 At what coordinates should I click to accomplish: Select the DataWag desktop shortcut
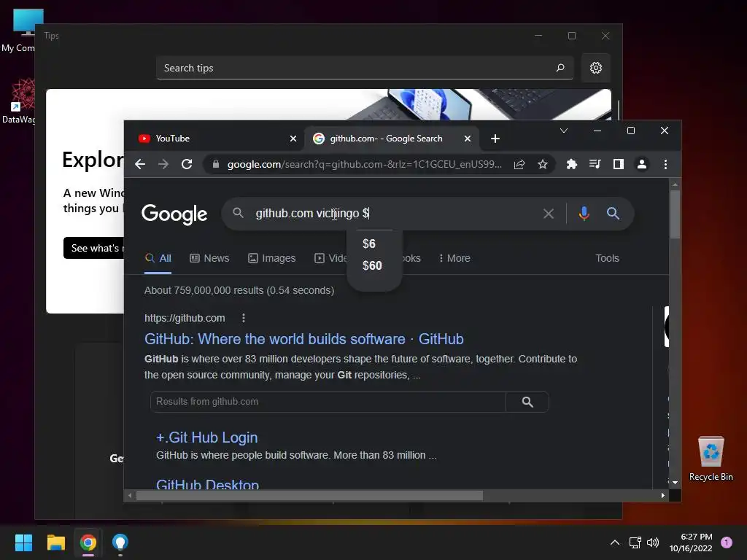18,101
